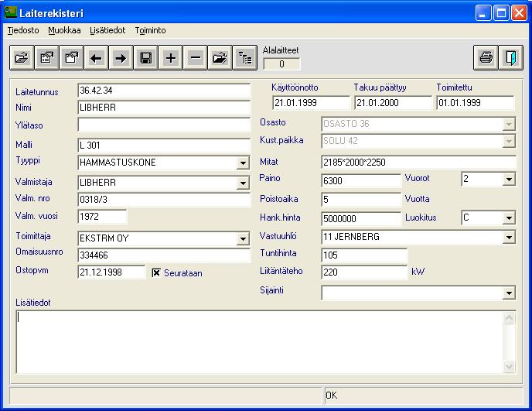532x411 pixels.
Task: Click the Lisätiedot scrollbar up arrow
Action: [509, 318]
